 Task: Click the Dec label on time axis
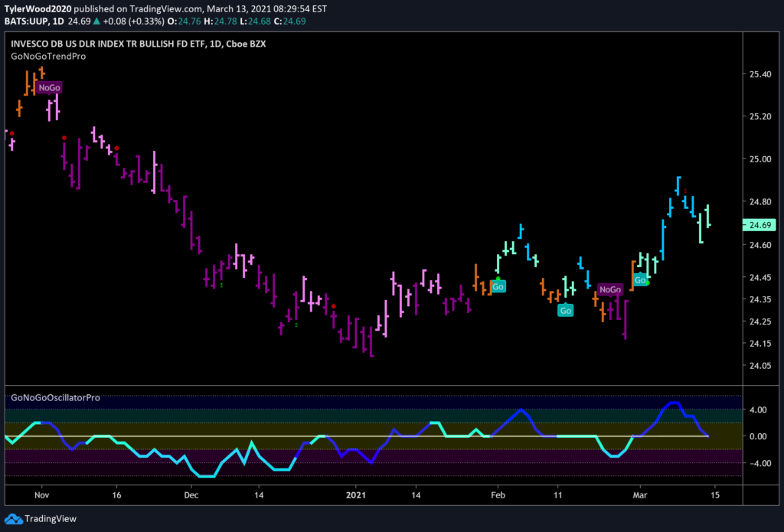191,495
